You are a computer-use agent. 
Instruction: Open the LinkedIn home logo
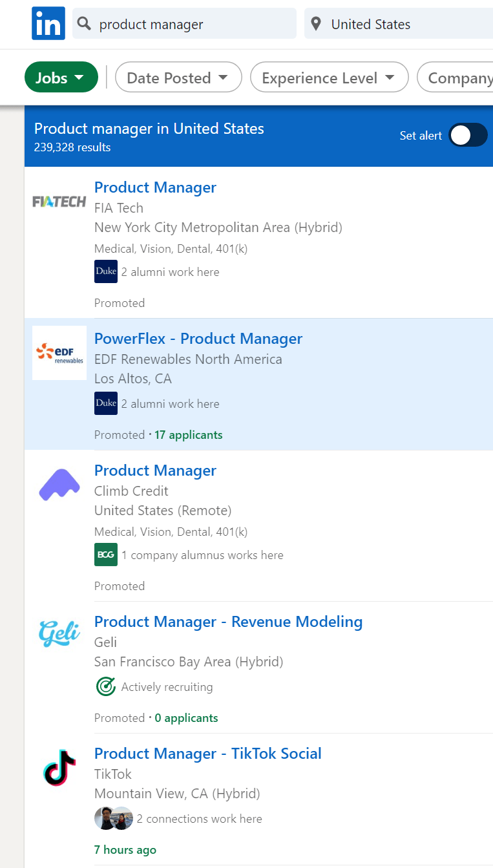pyautogui.click(x=48, y=23)
